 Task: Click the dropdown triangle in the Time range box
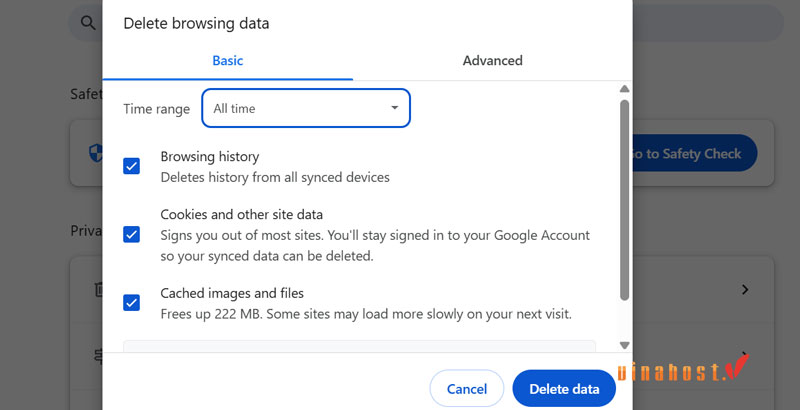[x=395, y=108]
